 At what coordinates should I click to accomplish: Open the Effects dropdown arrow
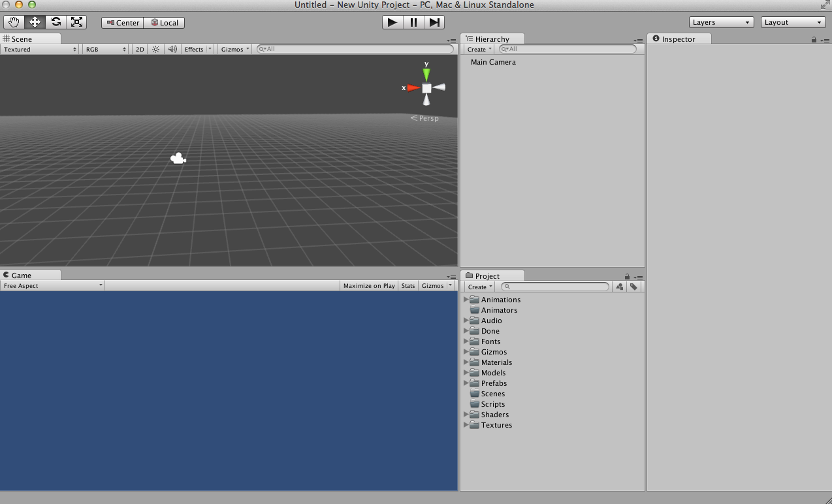click(x=210, y=49)
